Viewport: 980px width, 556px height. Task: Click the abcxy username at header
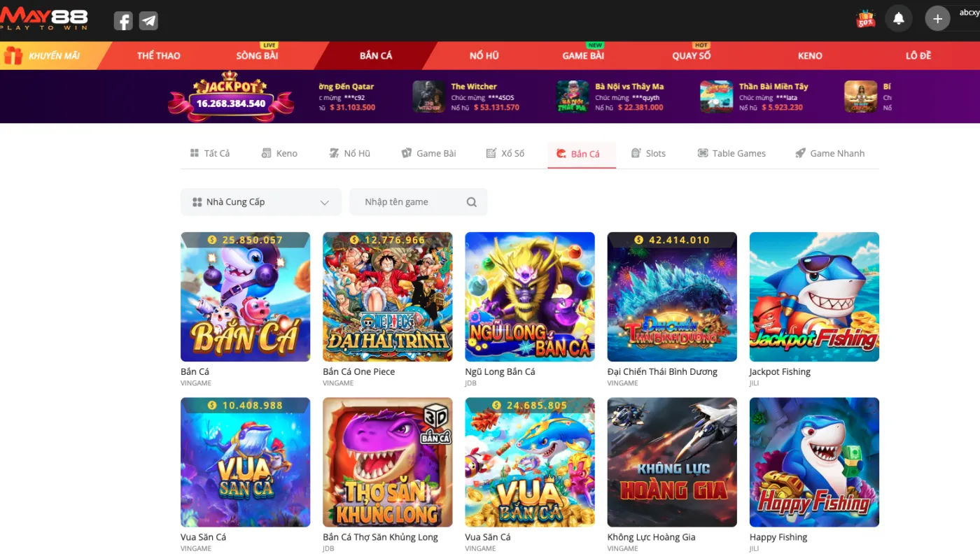[x=969, y=13]
